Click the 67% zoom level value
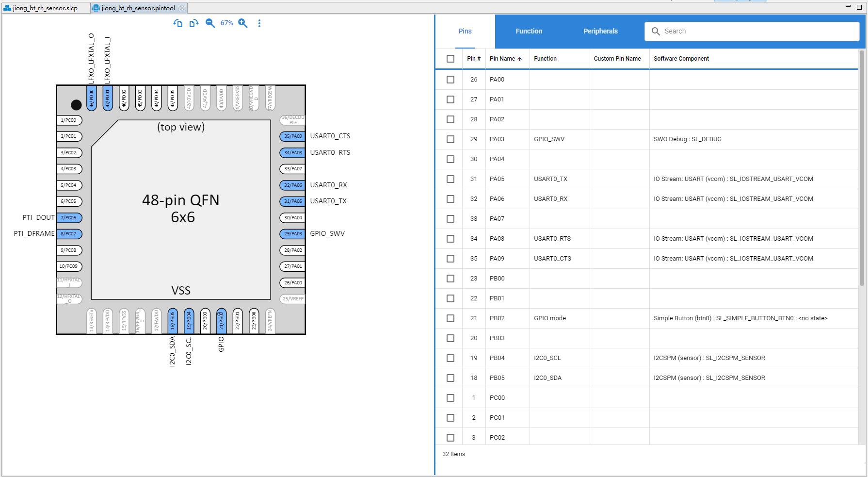 (x=226, y=23)
